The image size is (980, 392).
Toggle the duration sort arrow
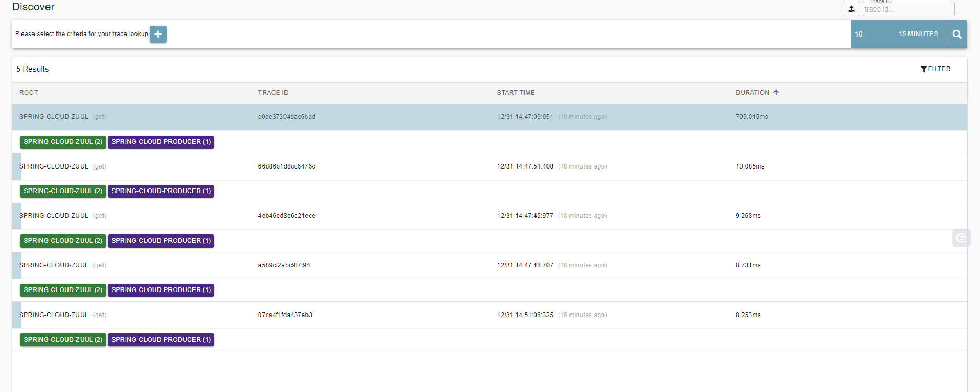[776, 93]
